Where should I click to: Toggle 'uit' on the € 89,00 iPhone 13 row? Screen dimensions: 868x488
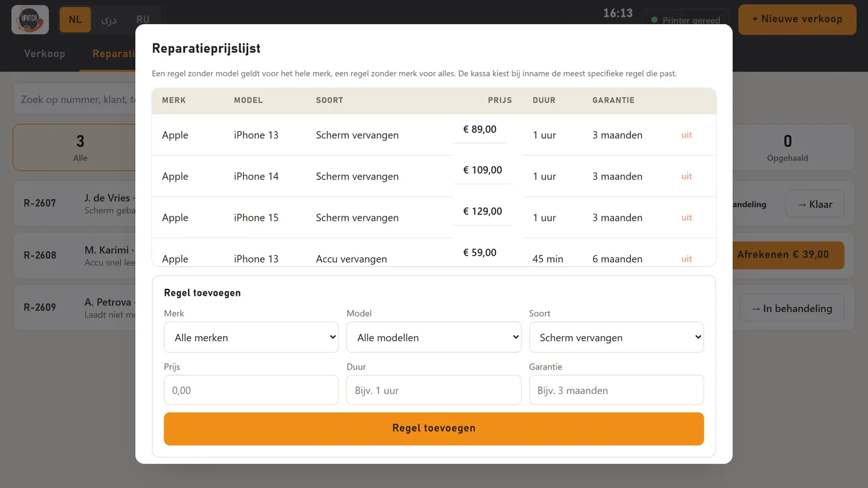pos(686,135)
